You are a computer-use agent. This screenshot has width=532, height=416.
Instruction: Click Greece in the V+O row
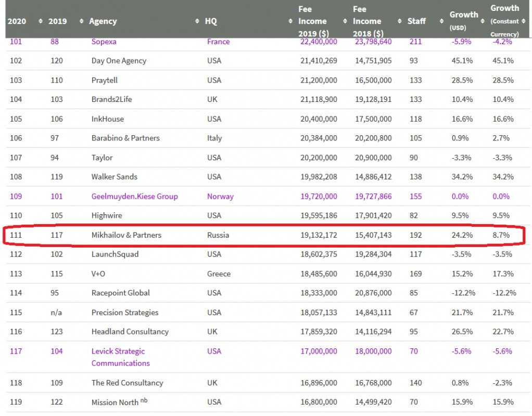[219, 274]
